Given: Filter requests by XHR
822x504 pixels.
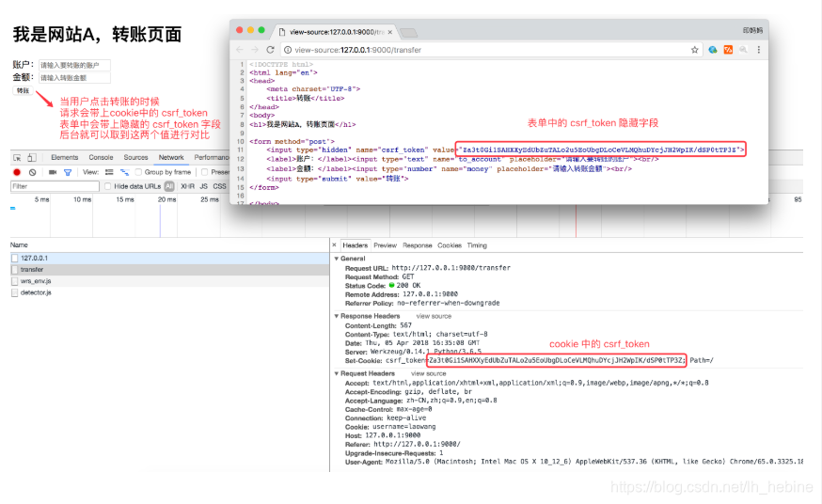Looking at the screenshot, I should 188,186.
